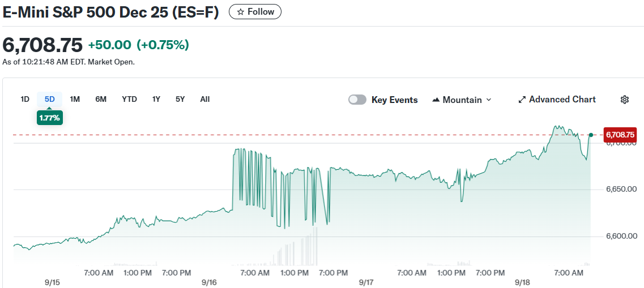Select the 1D range tab

25,99
